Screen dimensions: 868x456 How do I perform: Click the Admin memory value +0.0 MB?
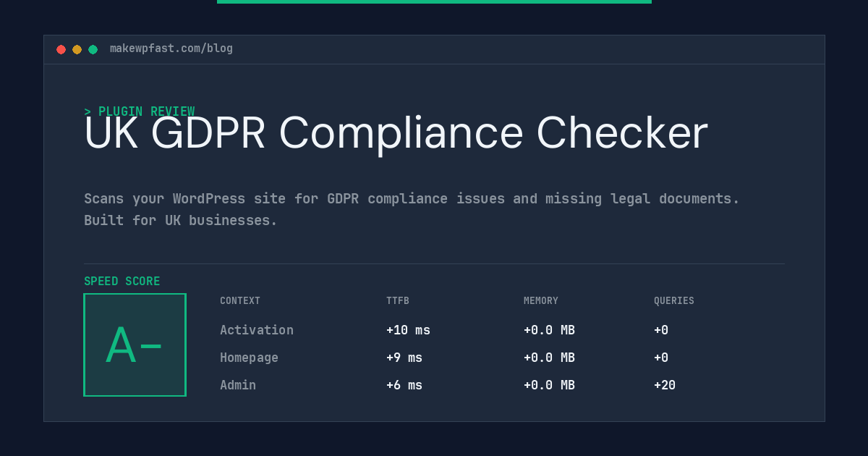(x=549, y=385)
